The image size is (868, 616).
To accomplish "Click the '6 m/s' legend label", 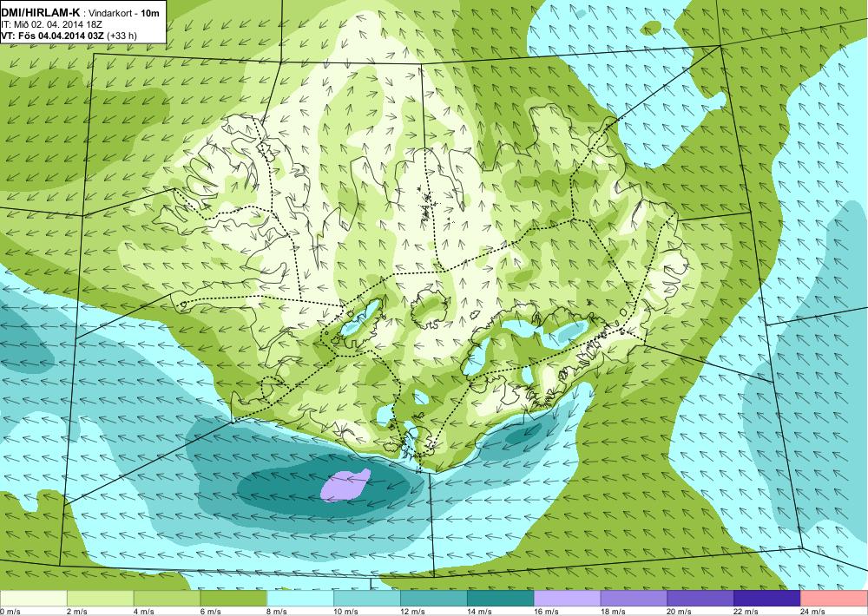I will (x=210, y=612).
